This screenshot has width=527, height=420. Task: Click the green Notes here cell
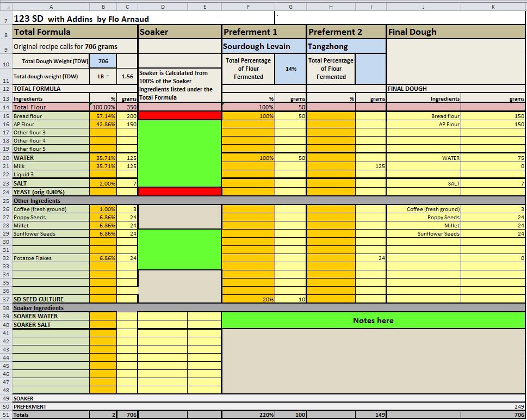(373, 320)
